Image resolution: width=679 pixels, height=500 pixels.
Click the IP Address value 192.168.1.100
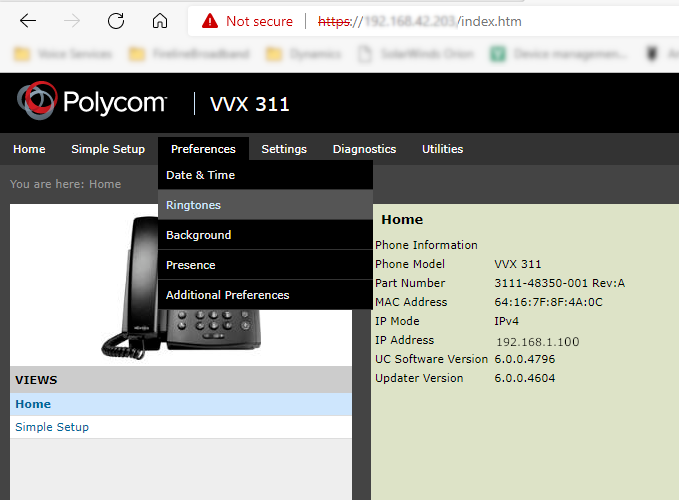(537, 342)
